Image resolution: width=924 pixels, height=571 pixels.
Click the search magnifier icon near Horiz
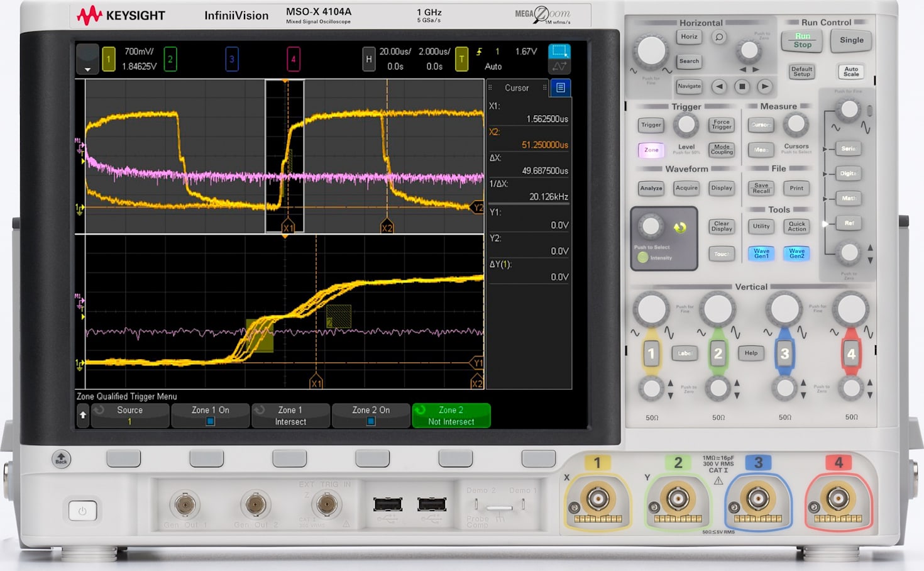click(717, 37)
